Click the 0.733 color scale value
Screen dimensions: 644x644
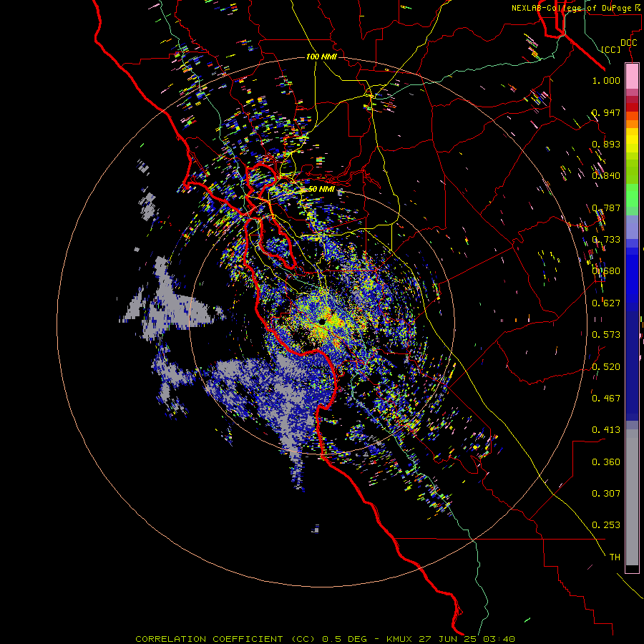pos(606,239)
